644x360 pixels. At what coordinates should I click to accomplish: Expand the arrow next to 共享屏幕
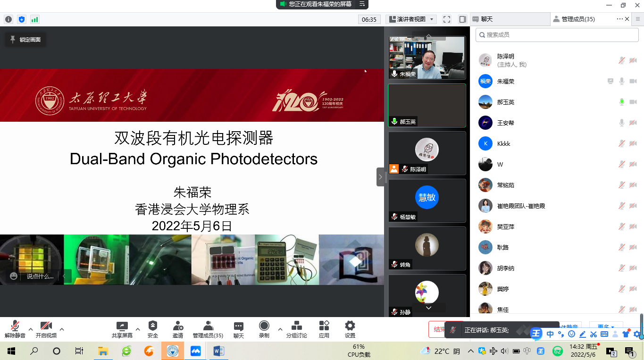coord(138,329)
